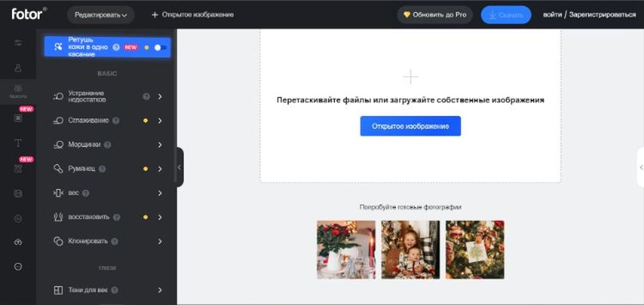Click help icon for Устранение недостатков

146,97
